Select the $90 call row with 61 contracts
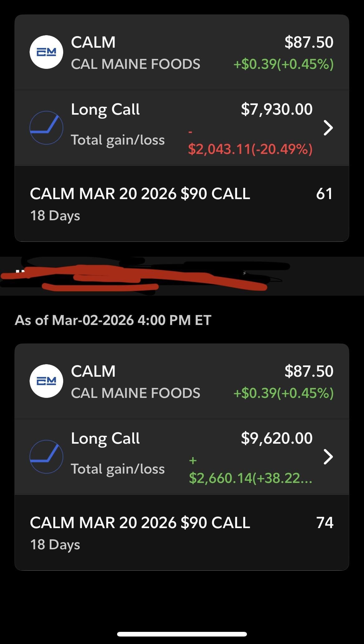This screenshot has width=364, height=644. (140, 203)
